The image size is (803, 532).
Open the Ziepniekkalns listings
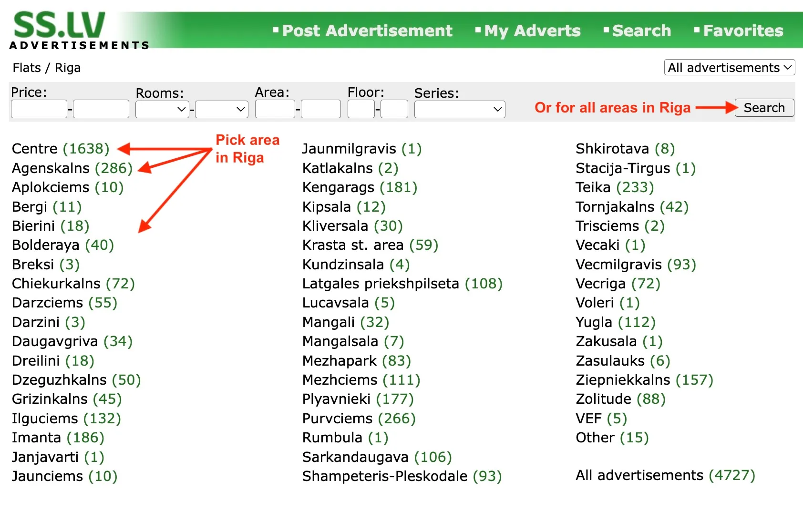623,380
